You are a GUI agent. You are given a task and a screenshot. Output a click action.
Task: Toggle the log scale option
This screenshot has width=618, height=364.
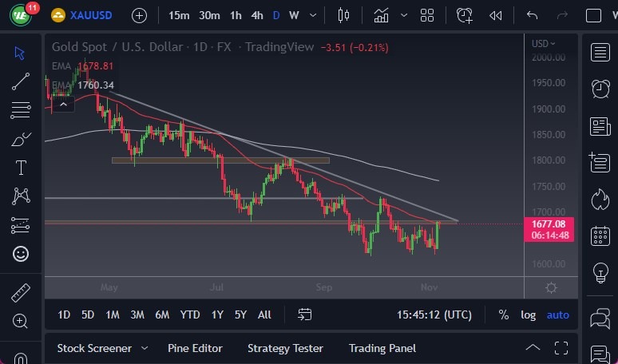529,315
